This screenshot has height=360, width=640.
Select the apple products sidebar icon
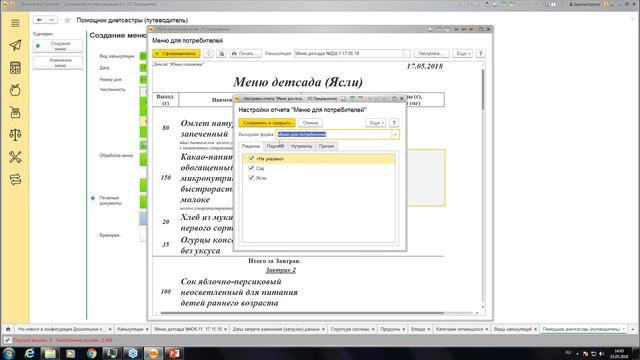tap(15, 90)
